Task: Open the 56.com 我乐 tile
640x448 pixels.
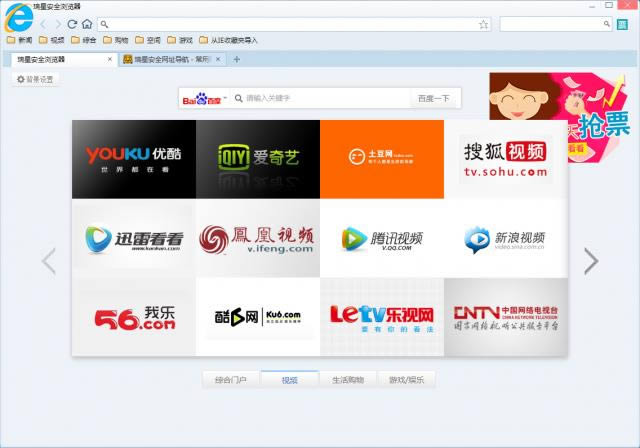Action: [x=134, y=317]
